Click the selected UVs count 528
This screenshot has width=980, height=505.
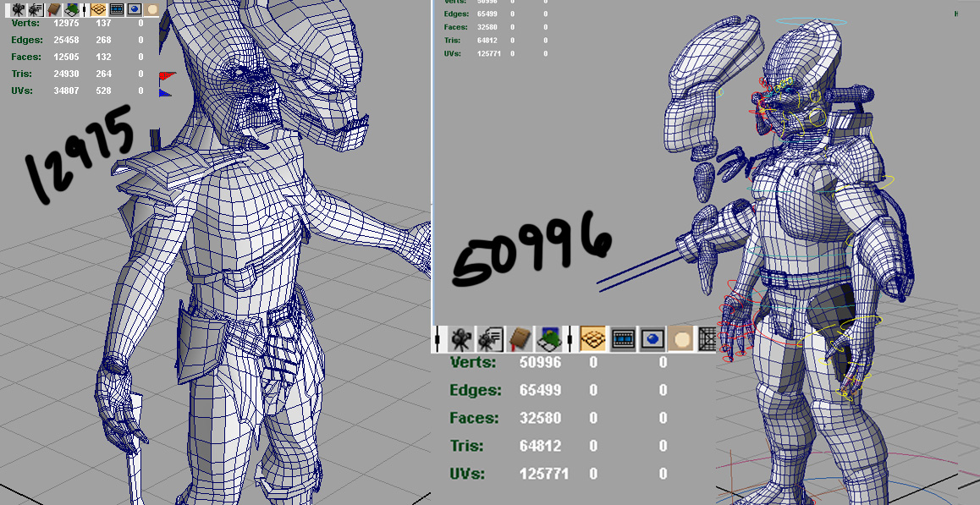click(103, 91)
